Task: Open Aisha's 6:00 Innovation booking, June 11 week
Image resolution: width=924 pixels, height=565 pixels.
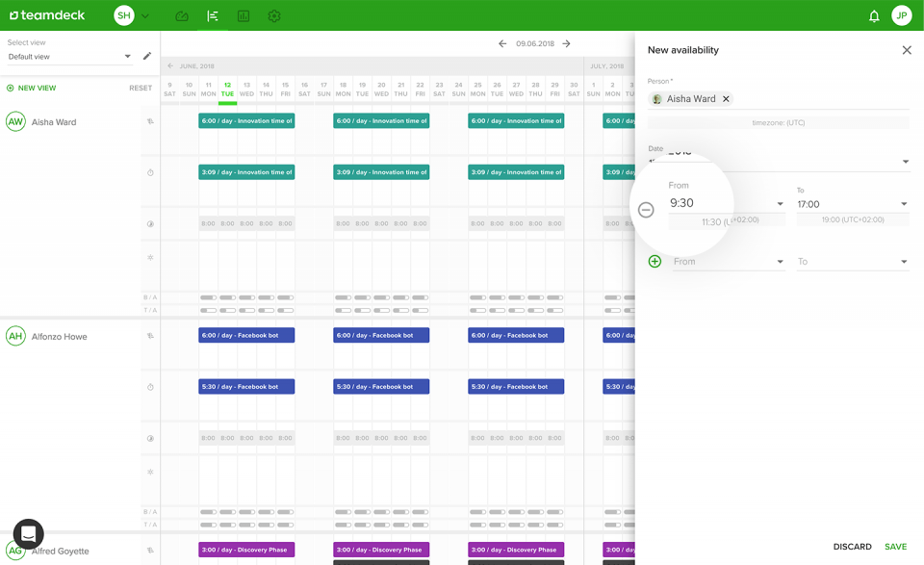Action: (x=246, y=120)
